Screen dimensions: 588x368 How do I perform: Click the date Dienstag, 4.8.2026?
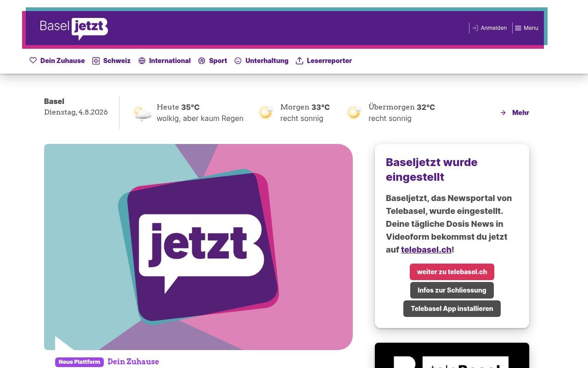tap(76, 112)
